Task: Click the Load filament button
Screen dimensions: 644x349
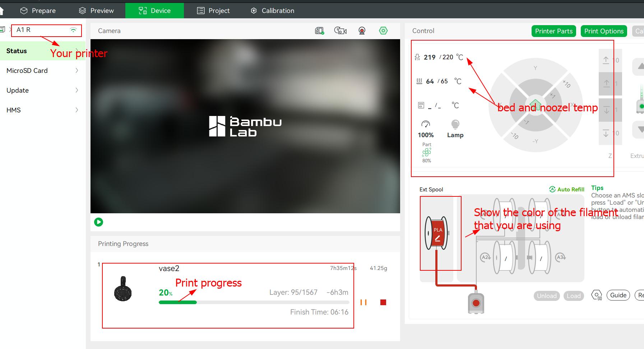Action: (574, 296)
